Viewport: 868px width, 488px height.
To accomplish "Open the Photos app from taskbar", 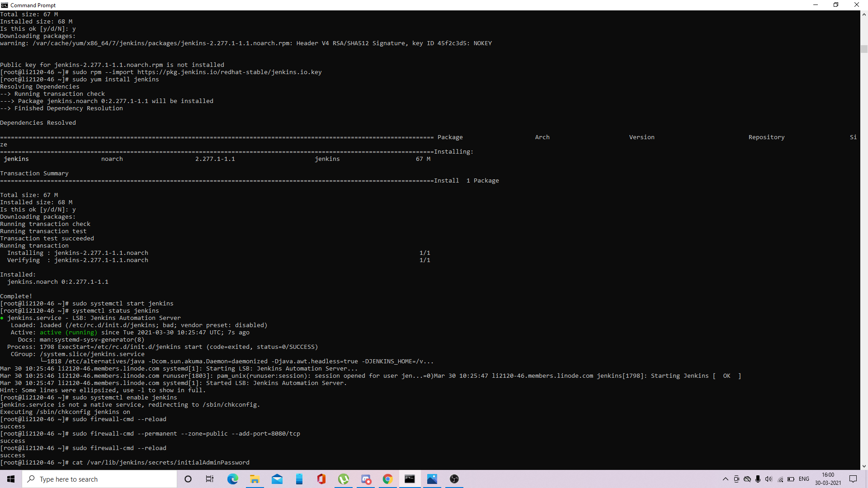I will (432, 479).
